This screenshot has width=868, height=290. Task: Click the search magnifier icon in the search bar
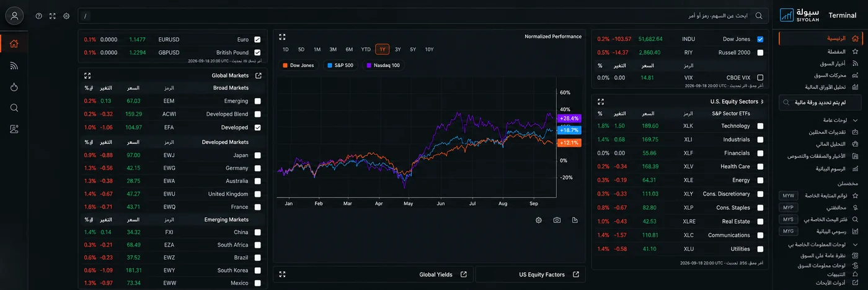click(759, 16)
